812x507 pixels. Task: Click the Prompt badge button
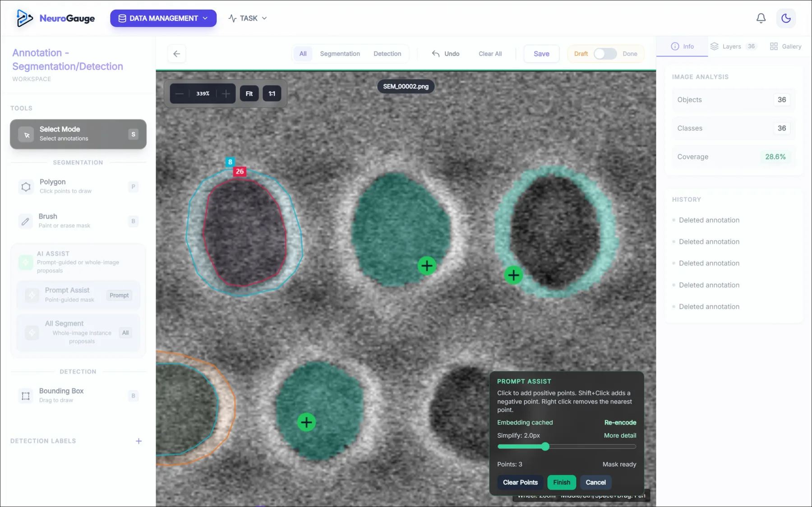point(119,295)
